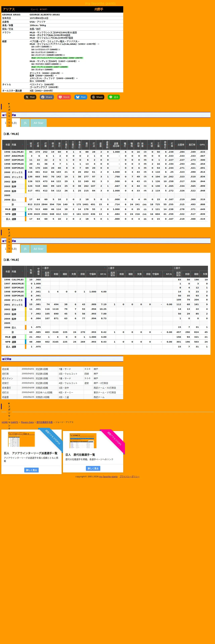Screen dimensions: 215x644
Task: Select the NPB 通算 row in the batting table
Action: tap(105, 214)
